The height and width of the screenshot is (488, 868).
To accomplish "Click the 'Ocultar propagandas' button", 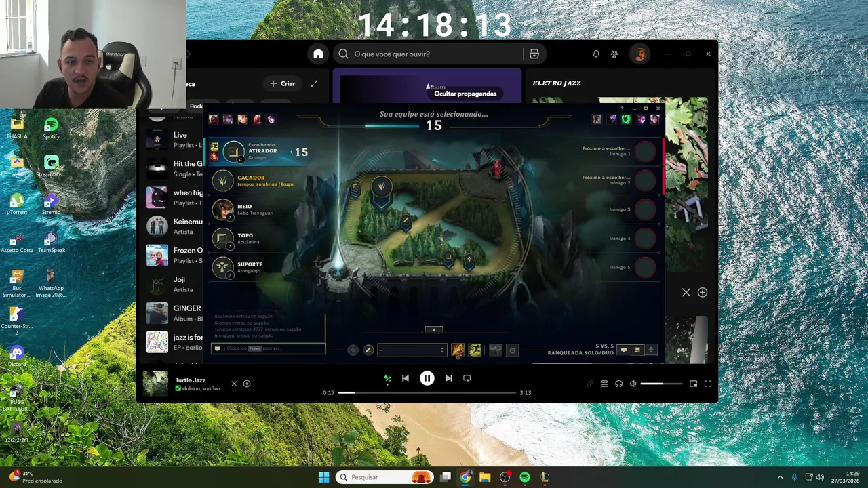I will pyautogui.click(x=465, y=94).
